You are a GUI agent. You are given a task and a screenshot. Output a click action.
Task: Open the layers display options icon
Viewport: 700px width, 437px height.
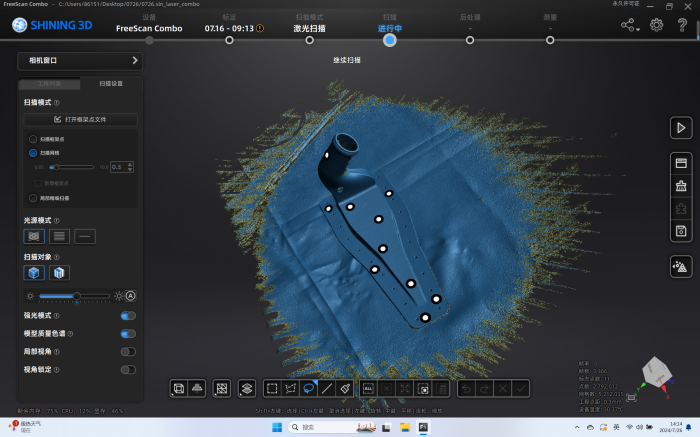(247, 388)
